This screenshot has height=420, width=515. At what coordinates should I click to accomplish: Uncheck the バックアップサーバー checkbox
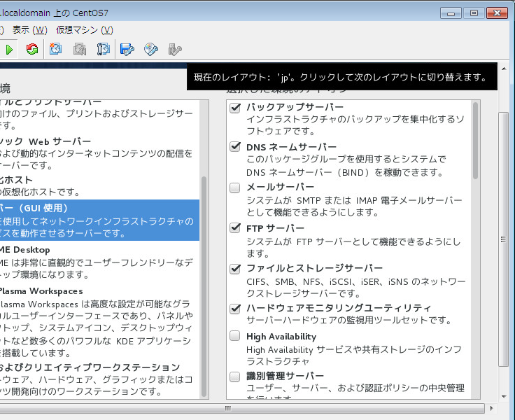(235, 108)
